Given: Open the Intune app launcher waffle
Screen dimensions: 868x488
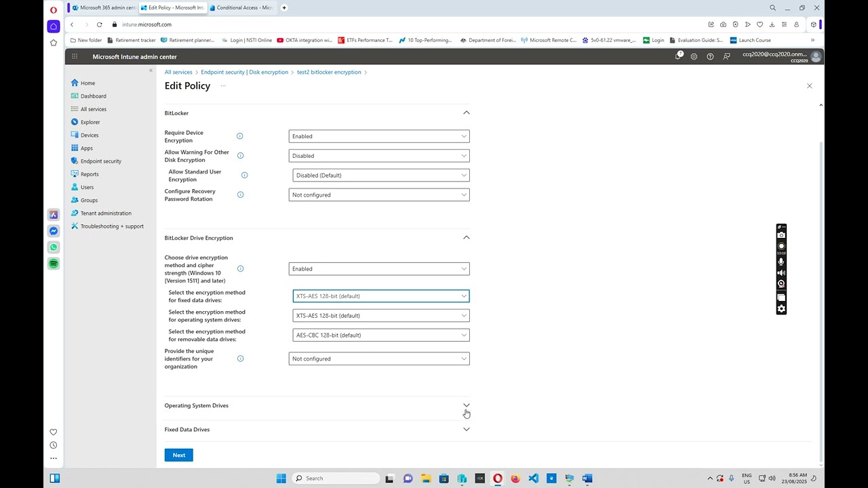Looking at the screenshot, I should tap(75, 56).
